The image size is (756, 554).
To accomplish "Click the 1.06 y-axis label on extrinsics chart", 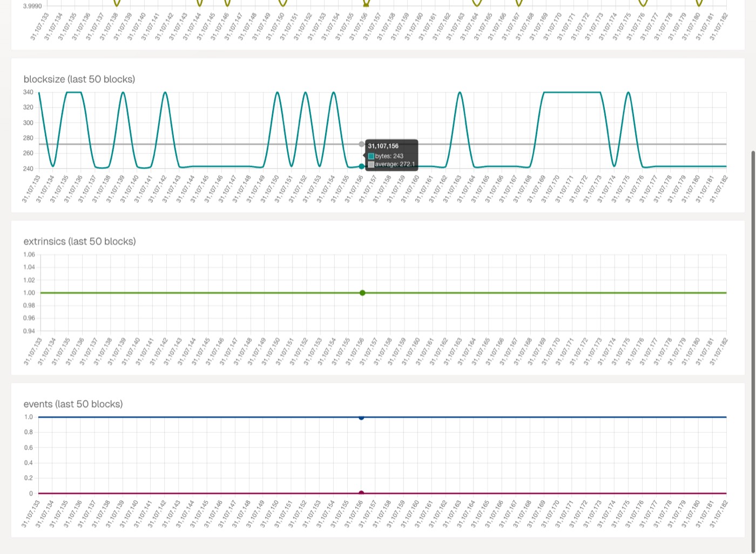I will tap(29, 254).
